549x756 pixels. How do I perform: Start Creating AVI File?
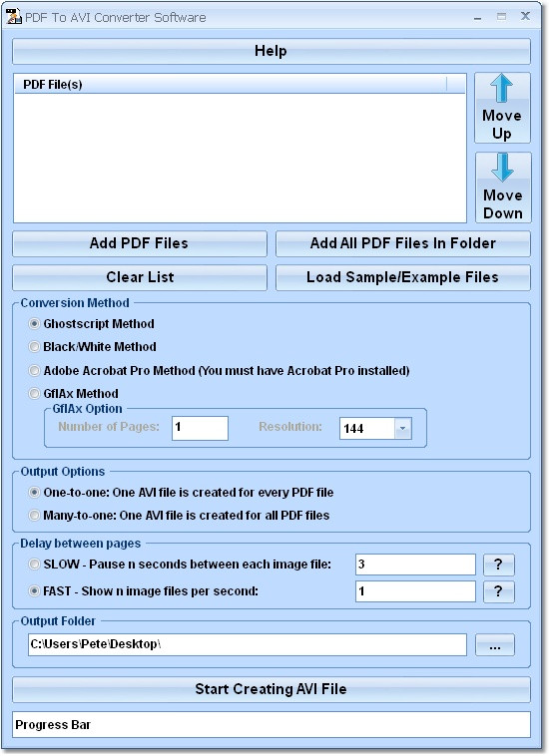tap(272, 689)
